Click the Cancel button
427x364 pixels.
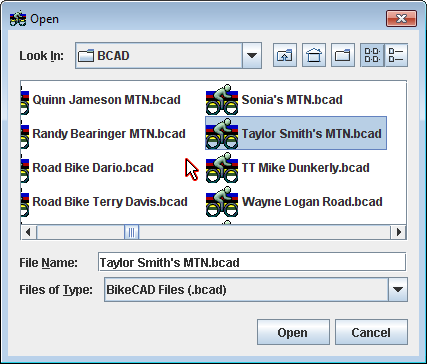coord(371,332)
